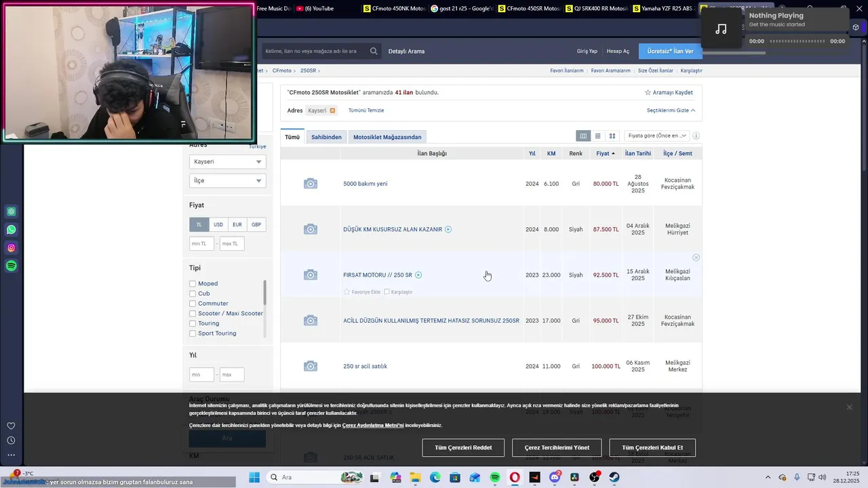Click the search magnifier icon in site header
The image size is (868, 488).
[x=374, y=51]
